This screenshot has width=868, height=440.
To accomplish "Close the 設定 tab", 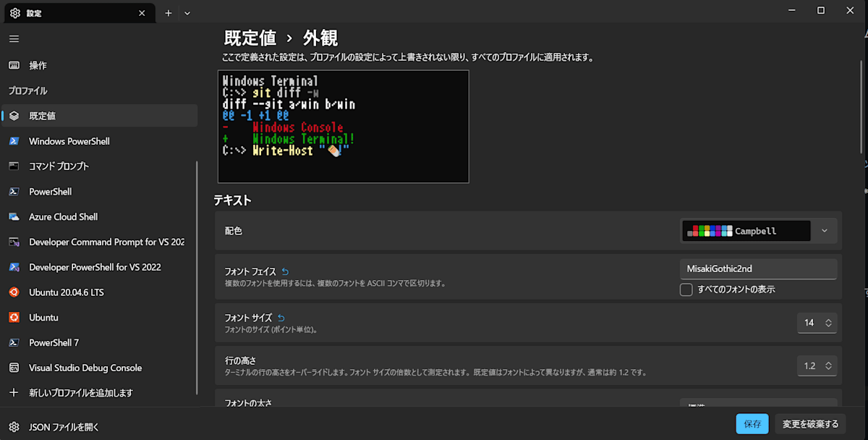I will (x=142, y=12).
